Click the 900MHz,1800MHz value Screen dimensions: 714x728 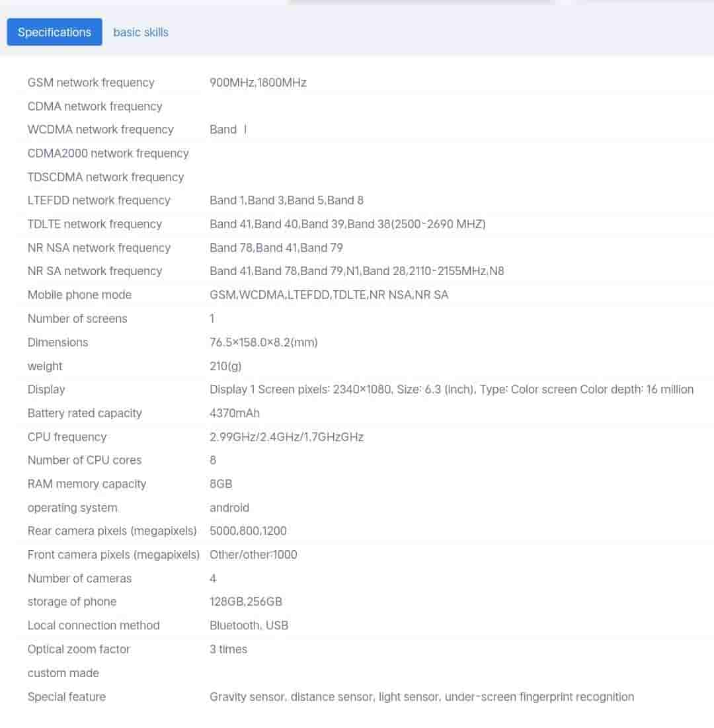pos(258,83)
